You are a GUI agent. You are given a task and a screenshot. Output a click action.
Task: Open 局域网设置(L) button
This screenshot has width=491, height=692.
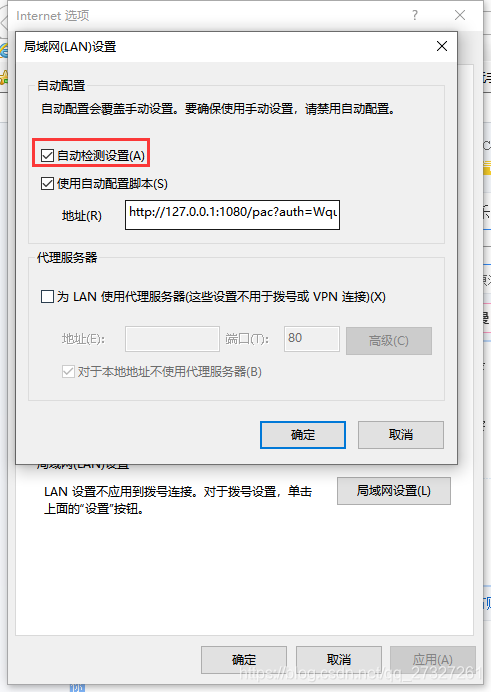tap(394, 491)
